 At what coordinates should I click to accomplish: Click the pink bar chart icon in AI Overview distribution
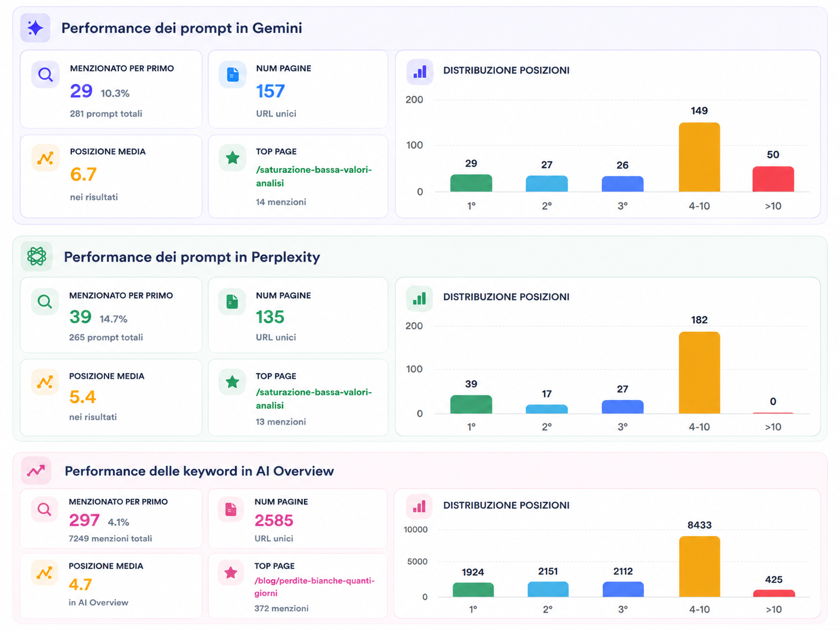[x=419, y=507]
